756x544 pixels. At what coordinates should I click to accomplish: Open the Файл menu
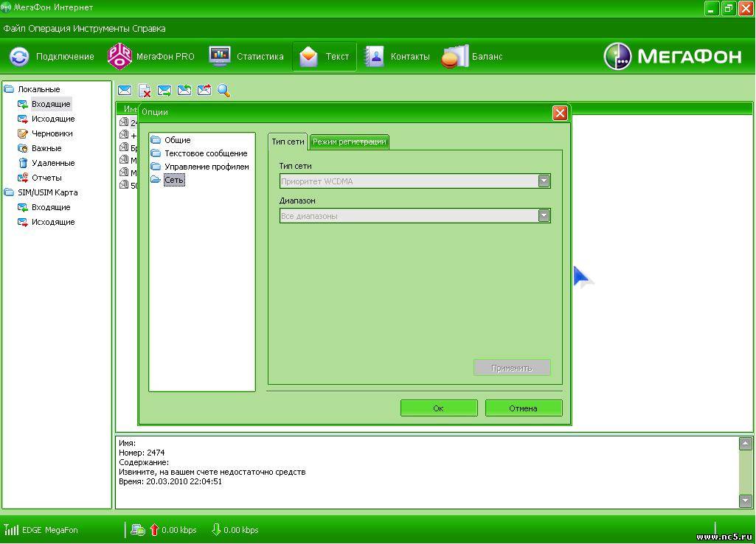click(x=15, y=29)
